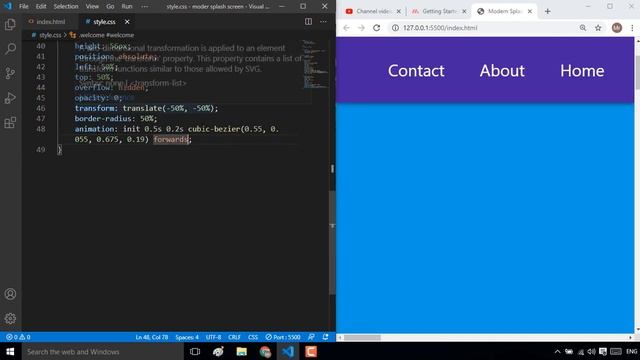Open the Manage gear menu
640x360 pixels.
point(10,318)
